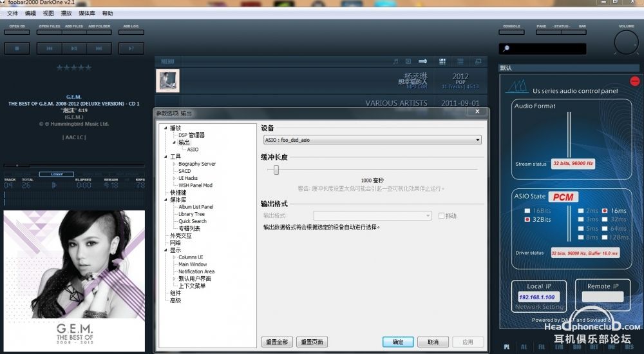
Task: Select the 杨丞琳 album thumbnail
Action: pyautogui.click(x=167, y=80)
